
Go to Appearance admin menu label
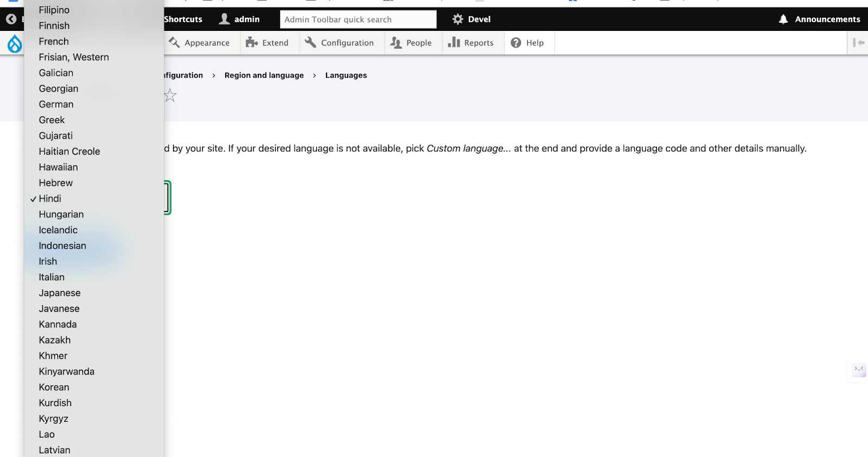(207, 43)
